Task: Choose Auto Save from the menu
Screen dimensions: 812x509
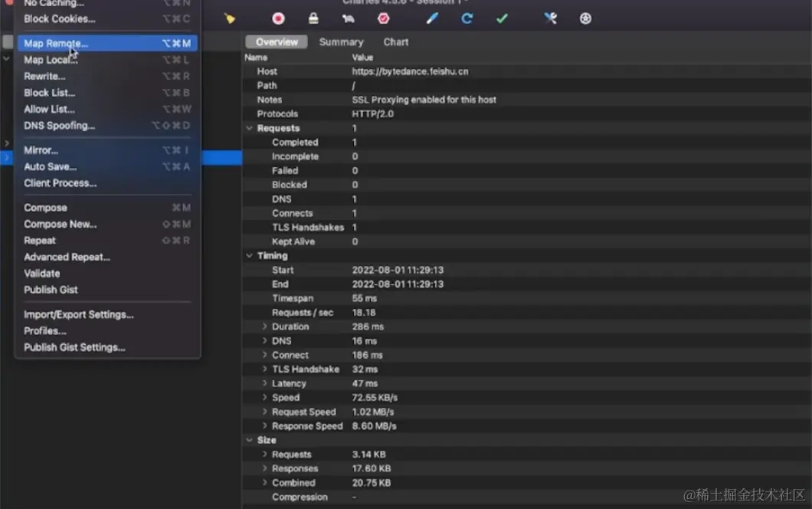Action: (107, 166)
